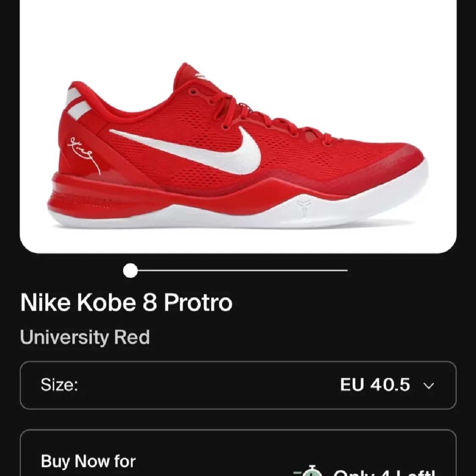Screen dimensions: 476x476
Task: Open the red Kobe 8 product photo
Action: tap(238, 127)
